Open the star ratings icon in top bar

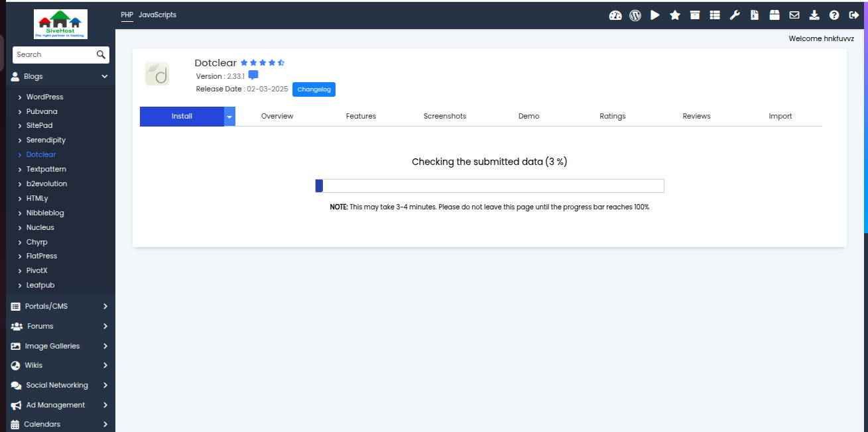coord(675,15)
